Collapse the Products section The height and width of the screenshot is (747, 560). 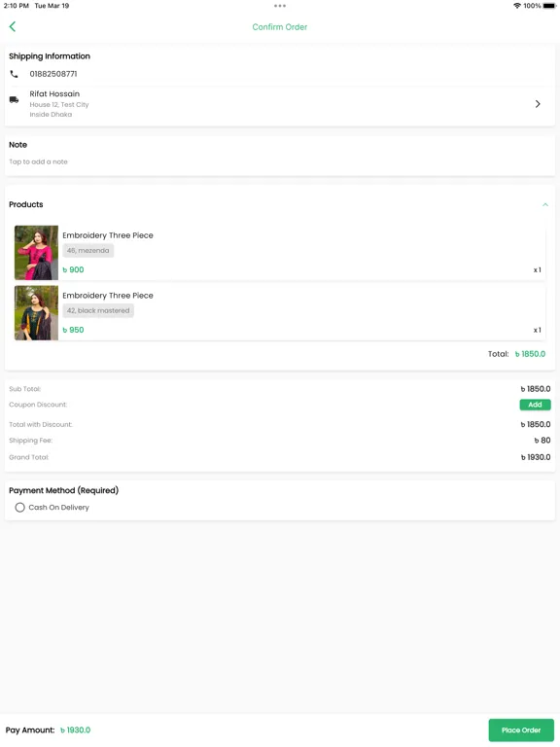(x=545, y=205)
